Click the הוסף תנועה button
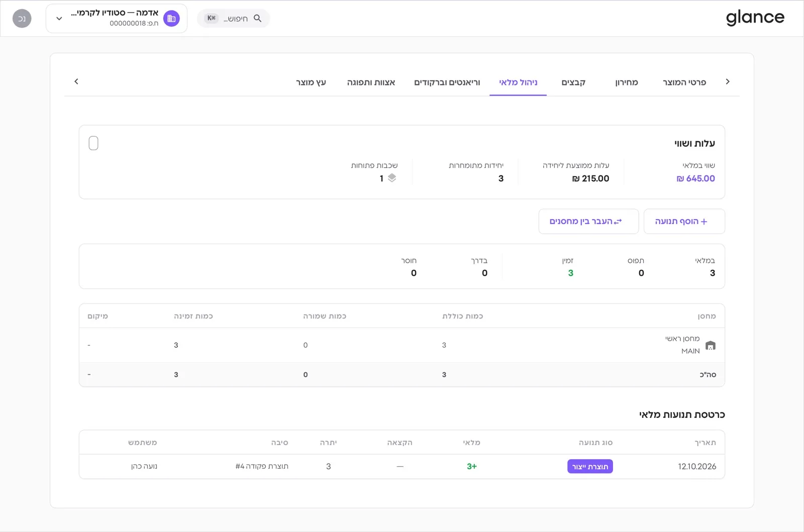Screen dimensions: 804x532 pyautogui.click(x=684, y=222)
